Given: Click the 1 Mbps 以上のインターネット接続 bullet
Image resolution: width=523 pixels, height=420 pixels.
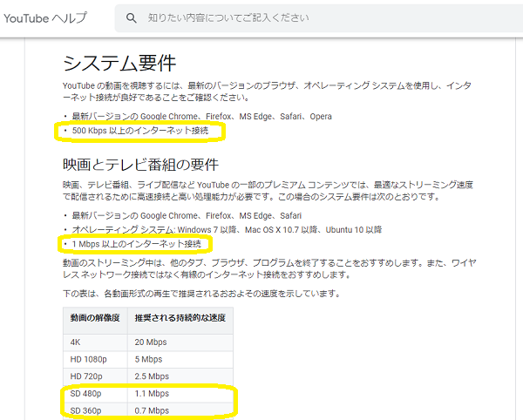Looking at the screenshot, I should click(x=137, y=244).
